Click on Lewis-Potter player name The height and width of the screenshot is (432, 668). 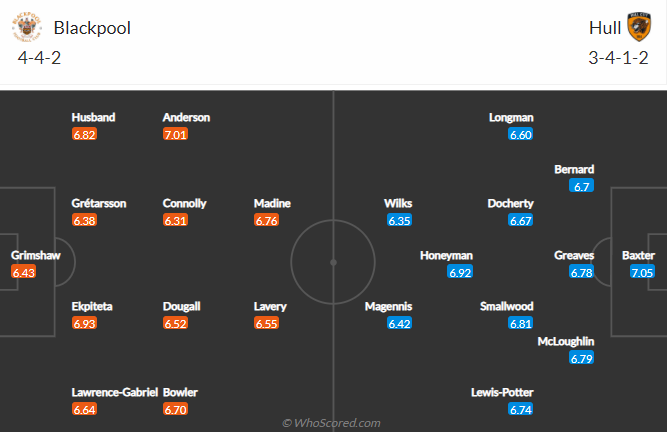coord(502,392)
